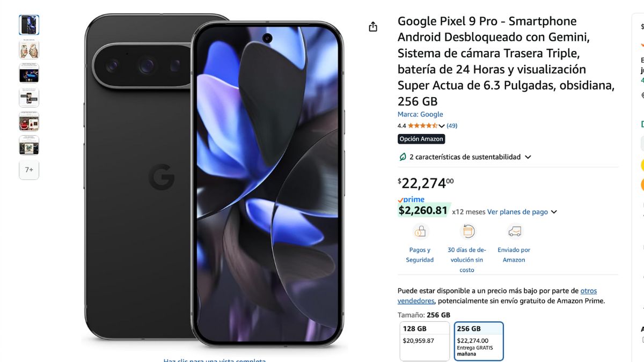Click the Opción Amazon badge

tap(421, 139)
